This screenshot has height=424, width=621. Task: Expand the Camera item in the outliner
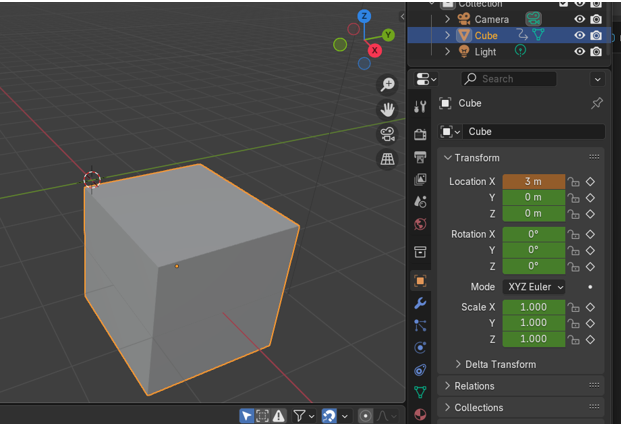(x=447, y=19)
